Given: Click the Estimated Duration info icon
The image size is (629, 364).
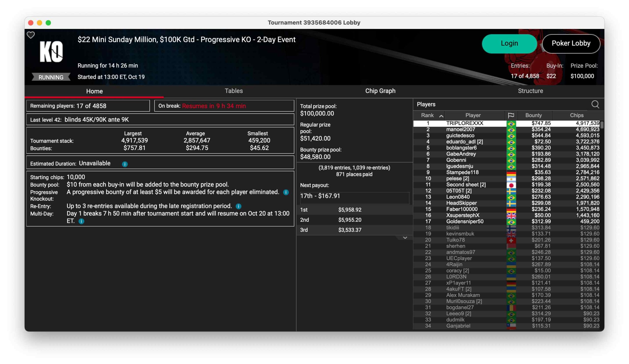Looking at the screenshot, I should (x=125, y=164).
